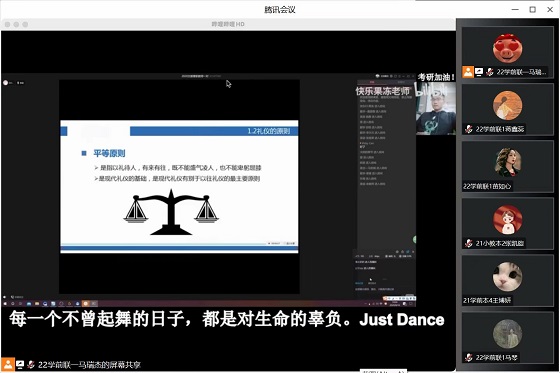This screenshot has width=560, height=373.
Task: Click the screen-share icon in the bottom-left share label
Action: point(20,365)
